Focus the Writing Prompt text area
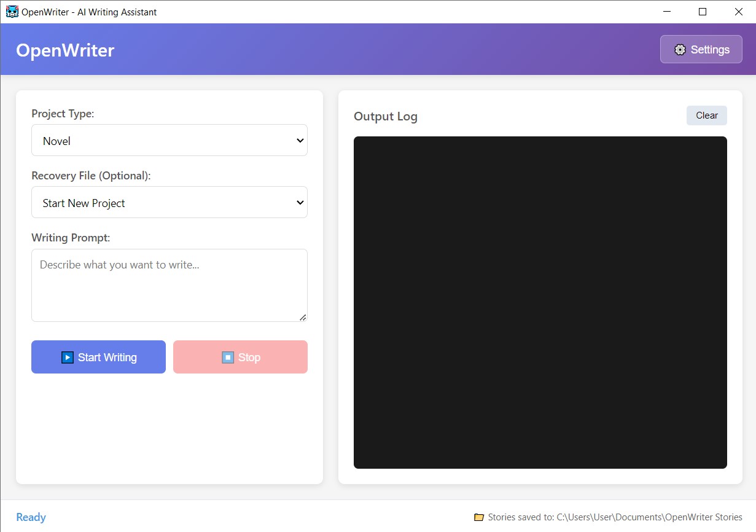The width and height of the screenshot is (756, 532). [x=170, y=285]
